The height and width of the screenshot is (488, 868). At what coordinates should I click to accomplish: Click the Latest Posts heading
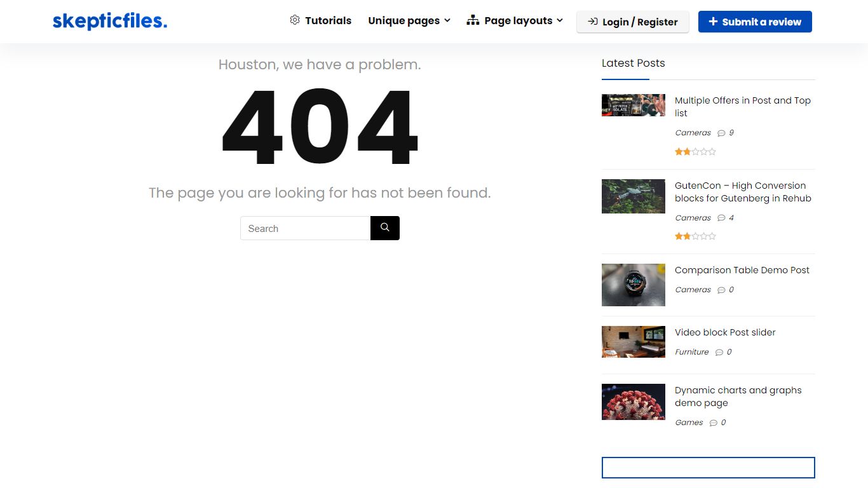pyautogui.click(x=634, y=63)
